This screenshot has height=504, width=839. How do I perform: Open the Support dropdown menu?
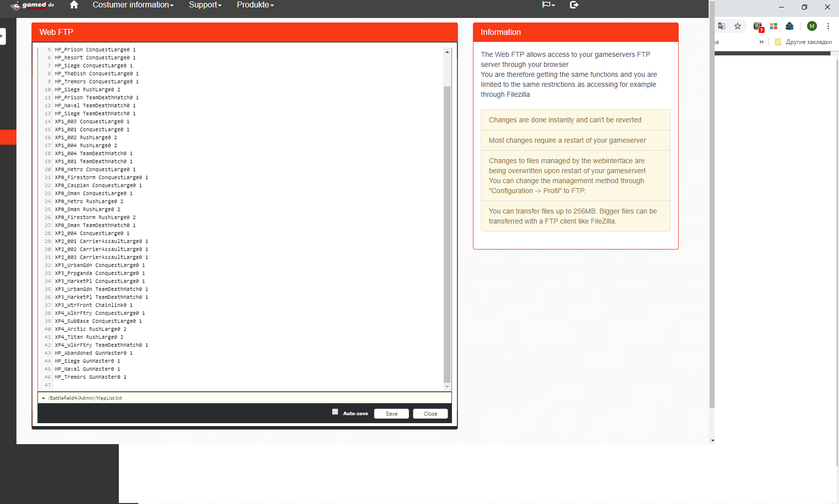(205, 5)
